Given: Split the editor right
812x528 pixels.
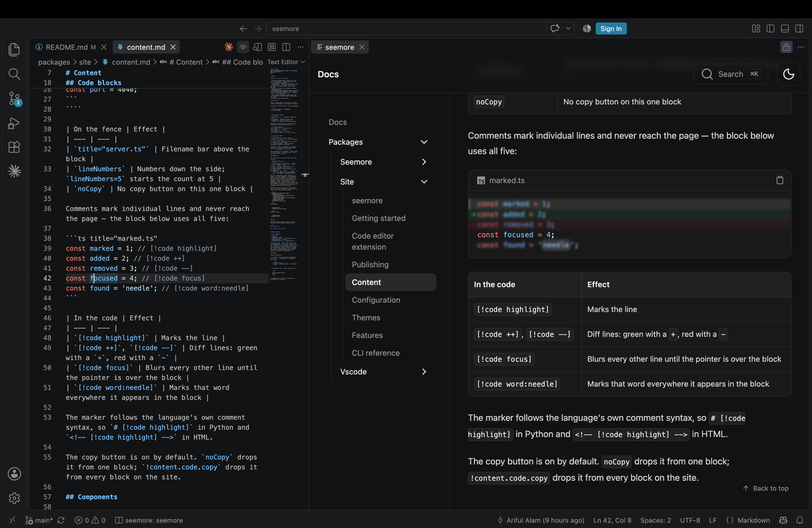Looking at the screenshot, I should point(286,47).
